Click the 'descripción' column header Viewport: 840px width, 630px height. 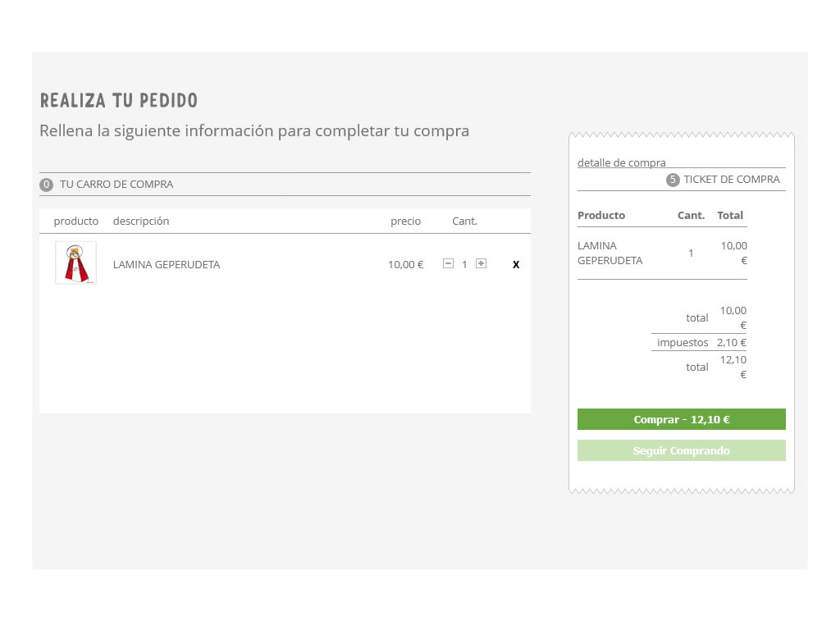click(x=141, y=221)
